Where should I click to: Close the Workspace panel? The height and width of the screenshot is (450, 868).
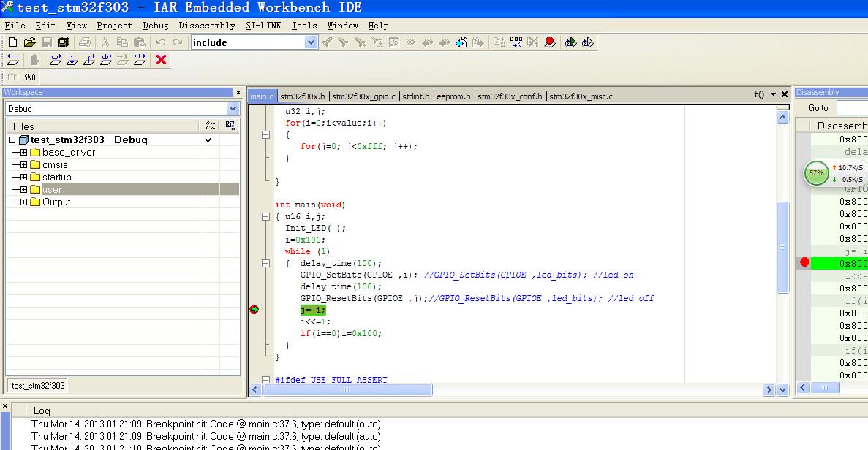[x=238, y=92]
